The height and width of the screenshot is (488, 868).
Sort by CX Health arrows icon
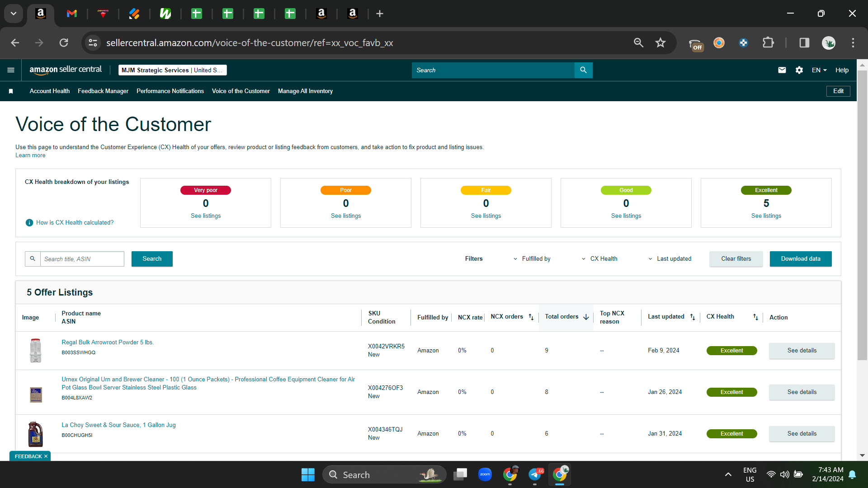(x=755, y=317)
